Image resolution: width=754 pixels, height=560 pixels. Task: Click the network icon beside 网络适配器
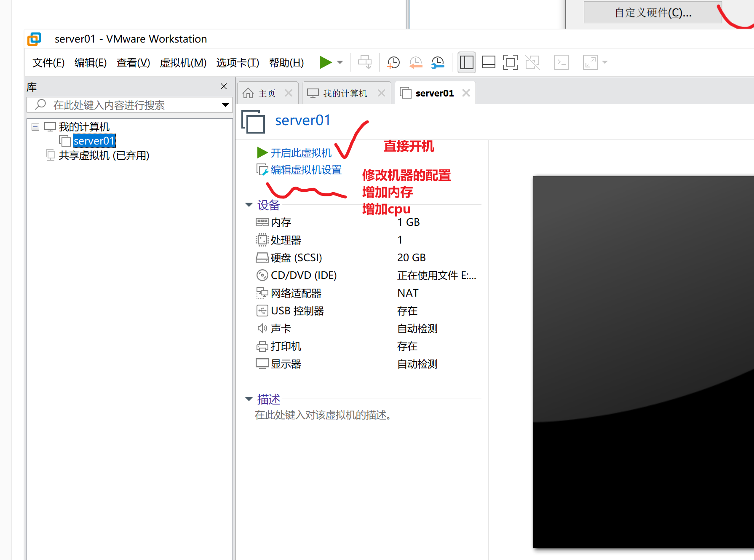pyautogui.click(x=262, y=293)
